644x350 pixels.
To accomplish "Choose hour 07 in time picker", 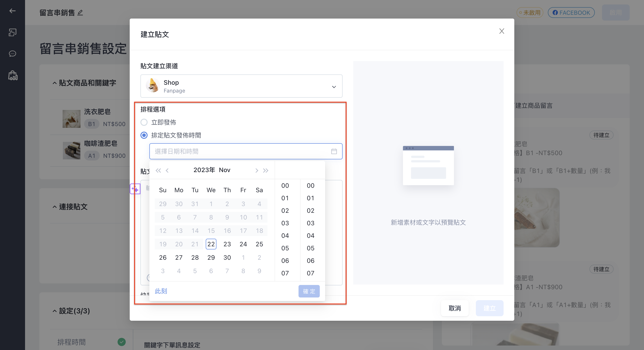I will pos(285,273).
